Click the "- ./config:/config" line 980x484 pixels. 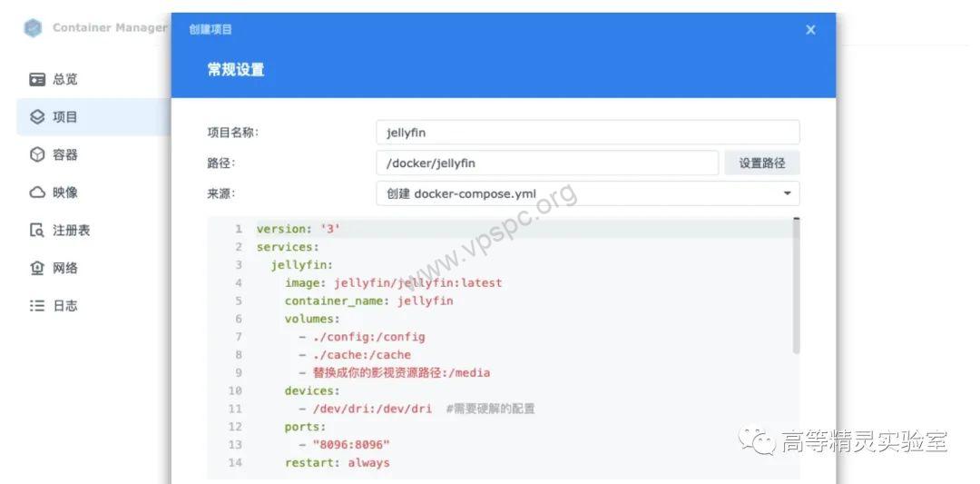coord(362,337)
